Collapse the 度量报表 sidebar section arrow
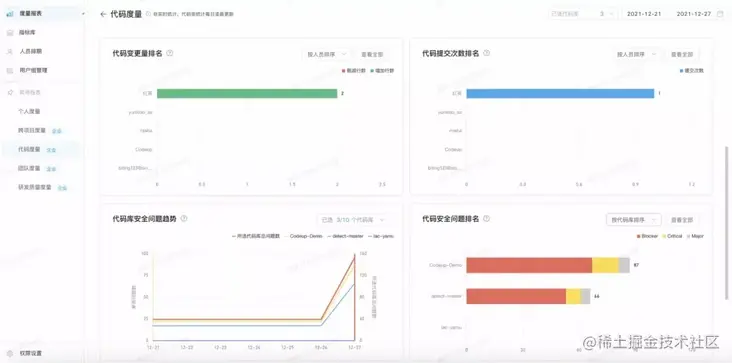This screenshot has width=732, height=363. point(83,14)
